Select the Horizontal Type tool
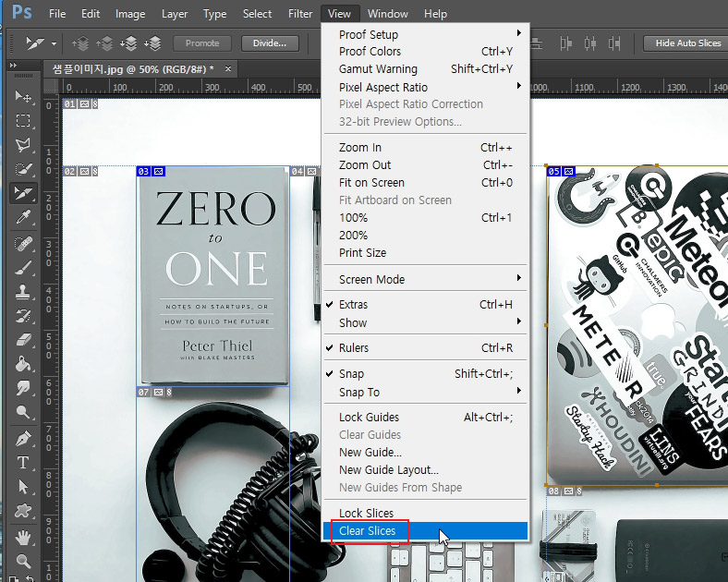Viewport: 728px width, 582px height. click(23, 462)
